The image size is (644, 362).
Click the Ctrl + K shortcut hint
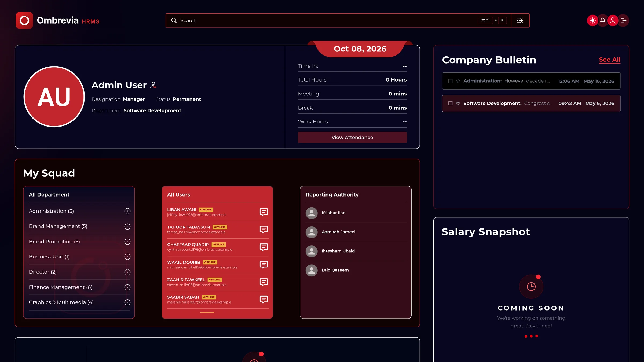coord(492,20)
